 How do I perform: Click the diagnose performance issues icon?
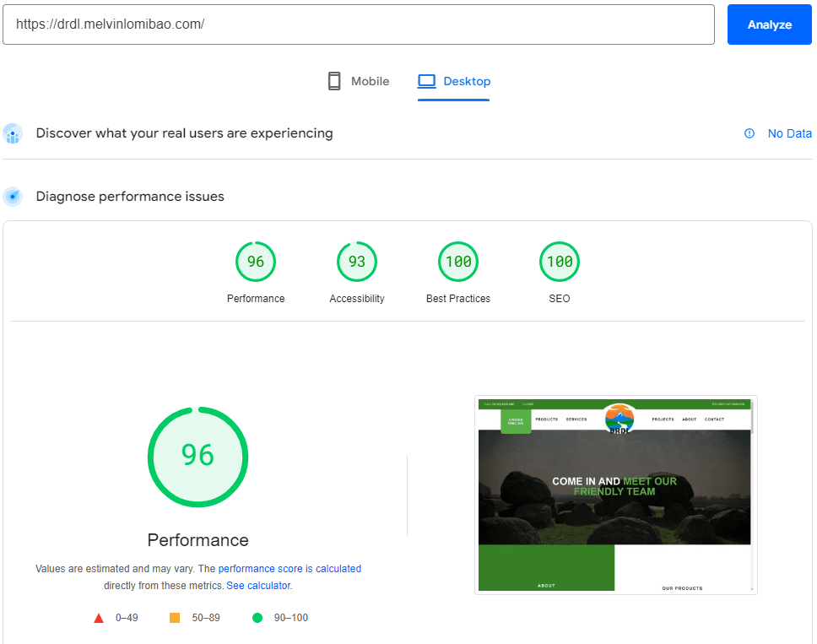click(13, 196)
